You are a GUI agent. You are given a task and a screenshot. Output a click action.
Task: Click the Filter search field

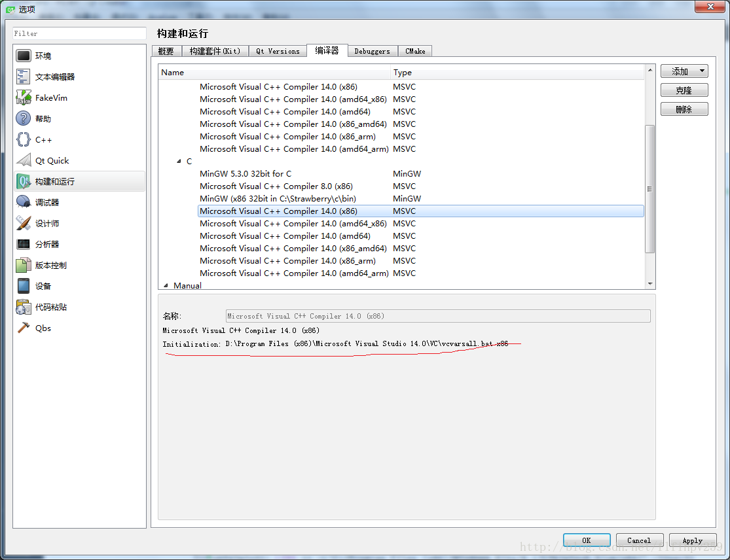[79, 33]
